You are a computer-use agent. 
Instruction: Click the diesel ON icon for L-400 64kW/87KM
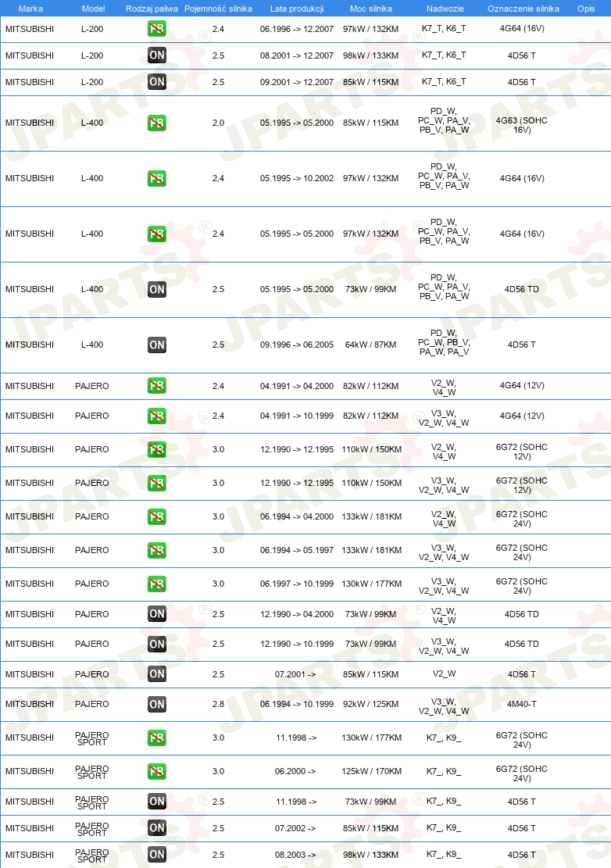pyautogui.click(x=156, y=345)
